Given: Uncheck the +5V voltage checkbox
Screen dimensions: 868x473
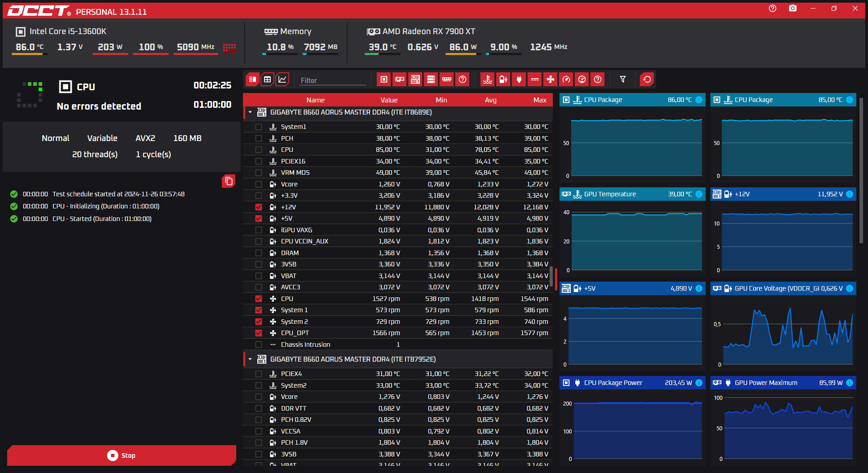Looking at the screenshot, I should click(x=259, y=218).
